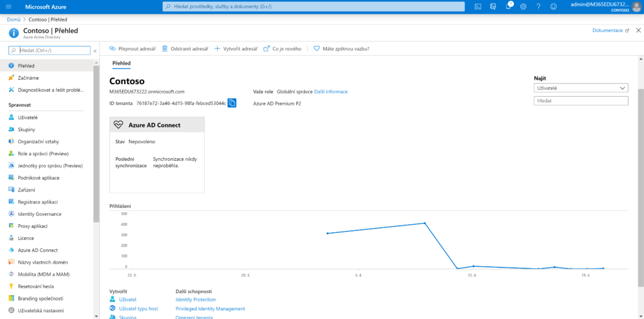Open Co je nového
The image size is (644, 319).
click(282, 48)
